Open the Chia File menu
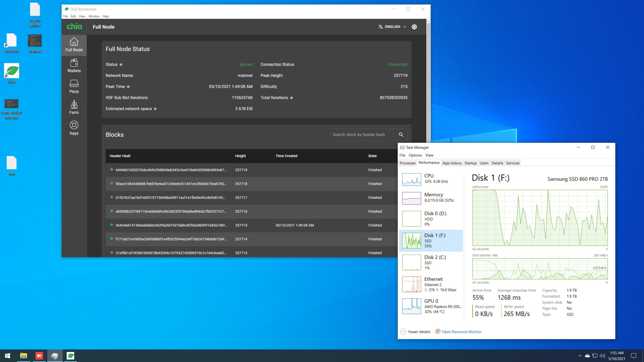This screenshot has width=644, height=362. tap(65, 16)
